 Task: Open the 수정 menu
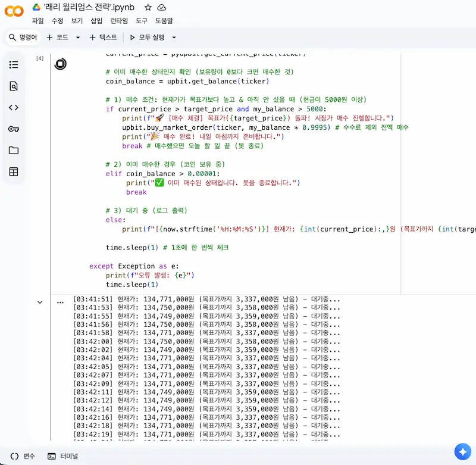pos(57,21)
